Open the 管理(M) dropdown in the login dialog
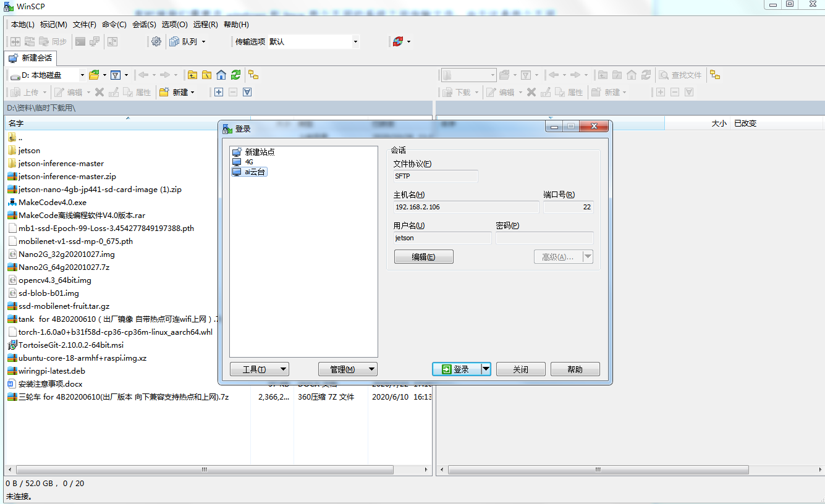825x504 pixels. pos(347,369)
